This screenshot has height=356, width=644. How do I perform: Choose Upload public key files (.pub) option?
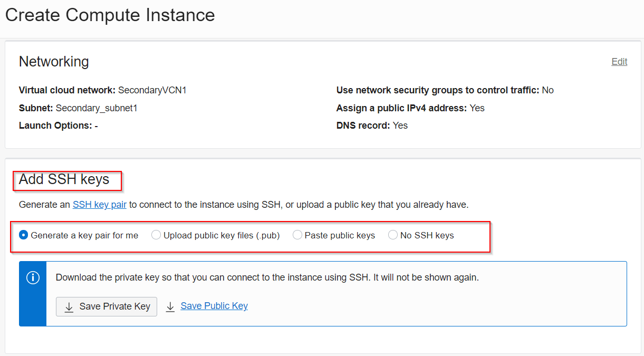(x=156, y=235)
